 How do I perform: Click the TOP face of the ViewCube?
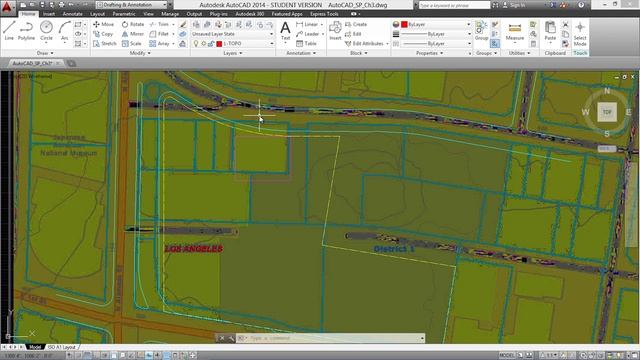click(607, 112)
